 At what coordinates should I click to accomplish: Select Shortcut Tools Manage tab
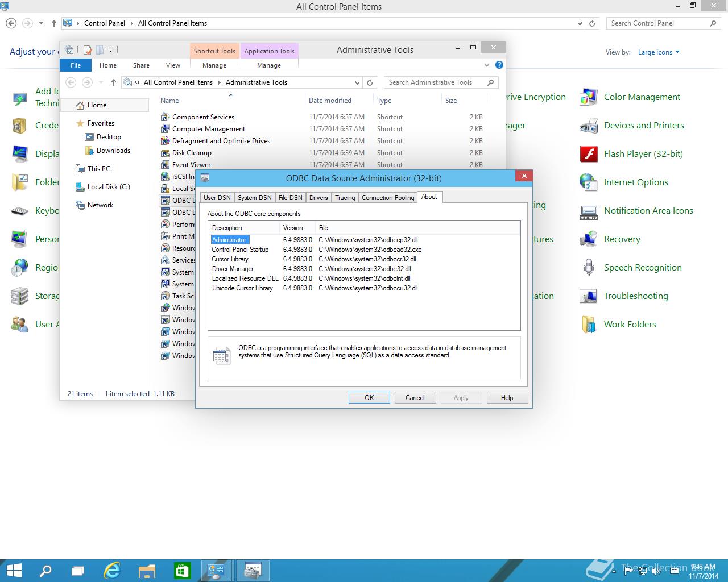coord(214,65)
